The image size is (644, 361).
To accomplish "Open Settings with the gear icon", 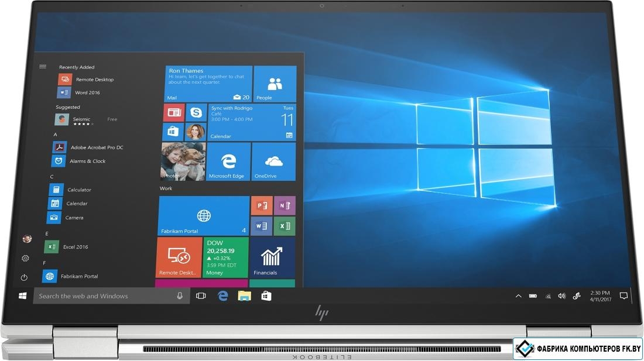I will [25, 258].
